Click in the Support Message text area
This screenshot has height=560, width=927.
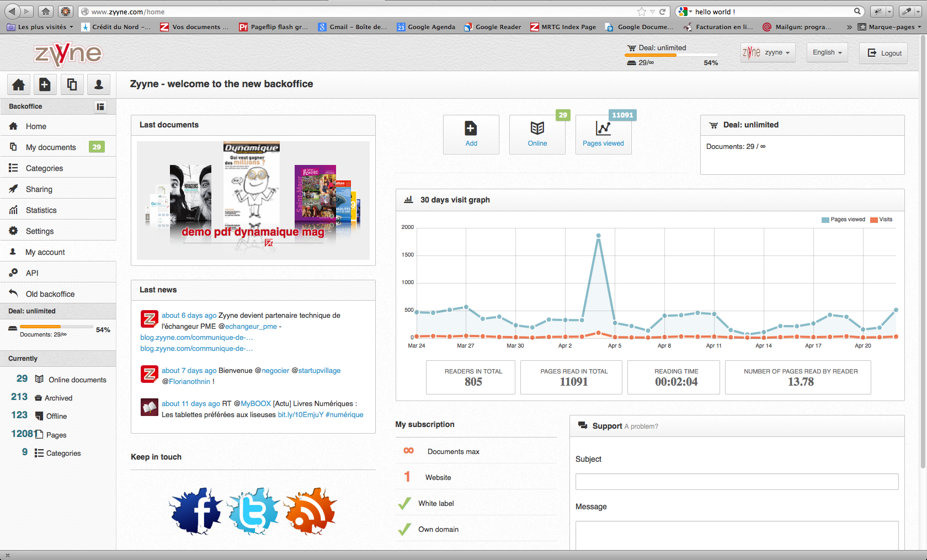[737, 535]
